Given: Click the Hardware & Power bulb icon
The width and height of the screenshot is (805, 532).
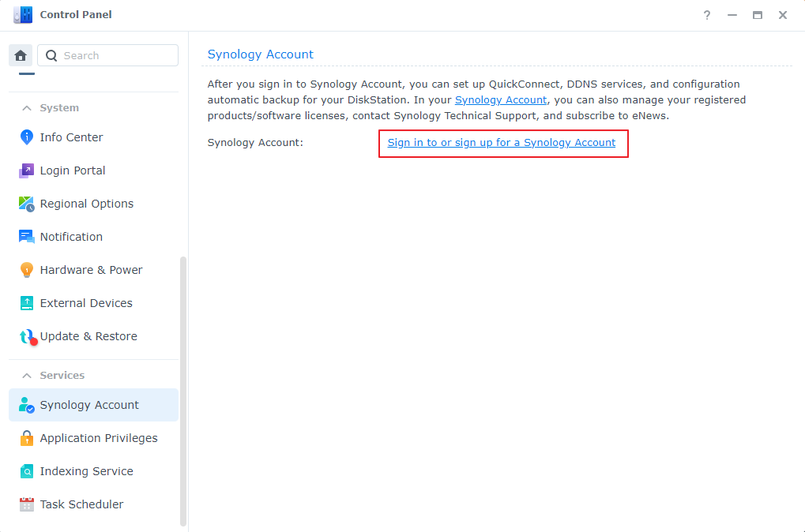Looking at the screenshot, I should pos(27,270).
